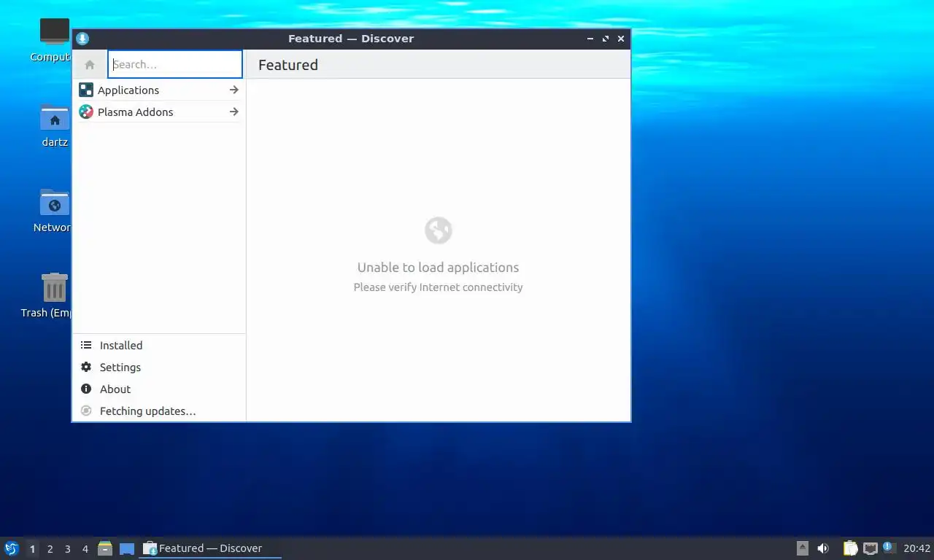The width and height of the screenshot is (934, 560).
Task: Launch the file manager from the panel
Action: click(x=105, y=548)
